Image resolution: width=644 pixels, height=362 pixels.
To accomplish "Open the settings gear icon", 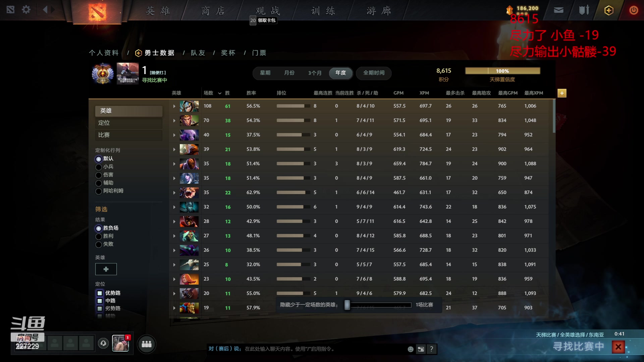I will (x=26, y=10).
